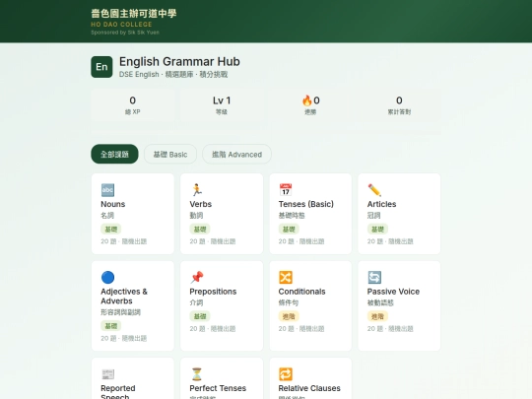Click the 進階 badge on Passive Voice card
This screenshot has height=399, width=532.
coord(377,316)
